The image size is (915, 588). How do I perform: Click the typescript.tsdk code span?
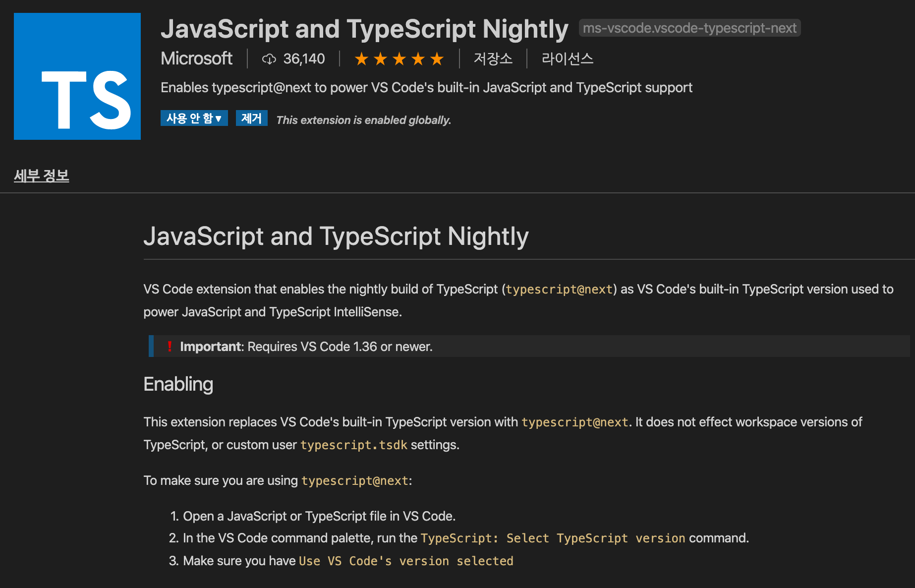(x=353, y=445)
